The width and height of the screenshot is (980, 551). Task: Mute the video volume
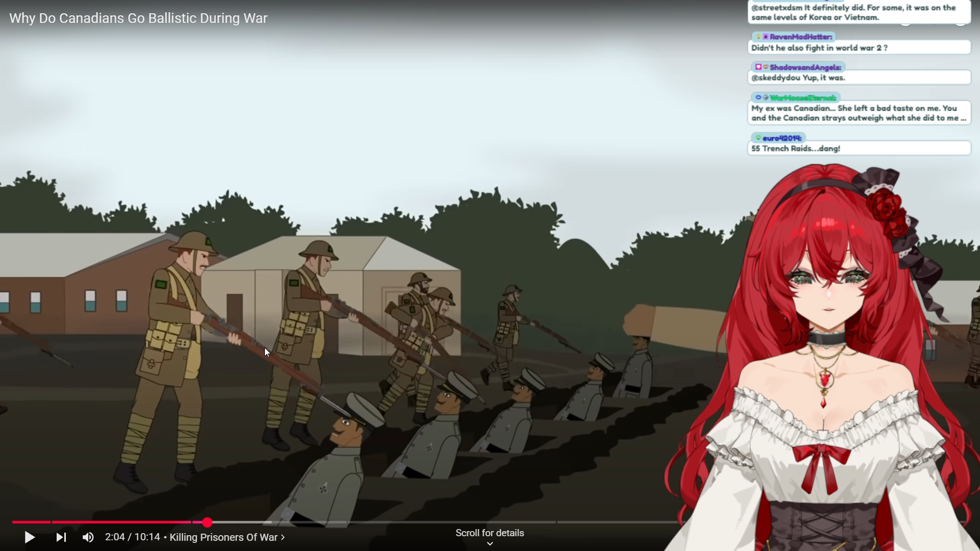coord(88,537)
